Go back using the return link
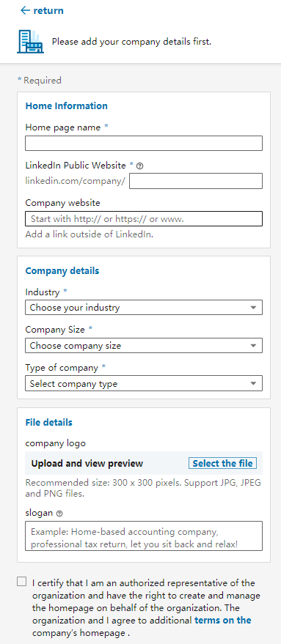This screenshot has width=281, height=644. pyautogui.click(x=48, y=11)
